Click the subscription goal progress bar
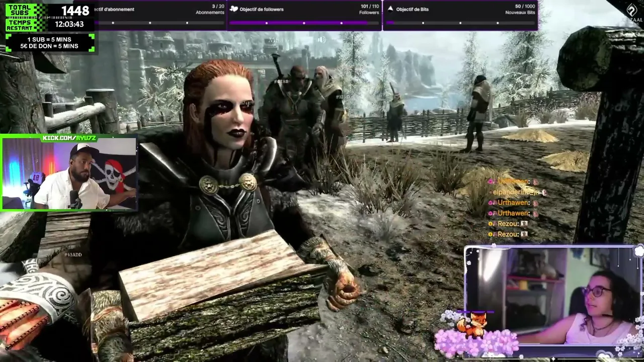 pos(159,23)
